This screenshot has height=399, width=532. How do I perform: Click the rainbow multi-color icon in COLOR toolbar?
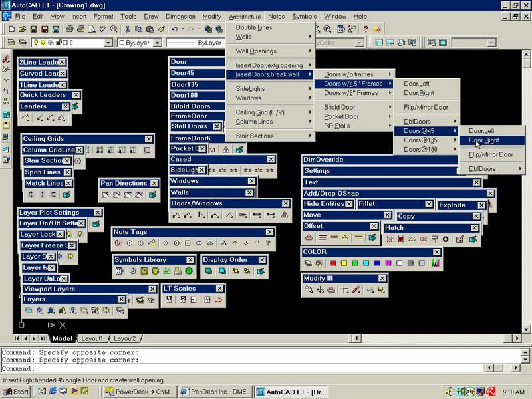coord(436,263)
